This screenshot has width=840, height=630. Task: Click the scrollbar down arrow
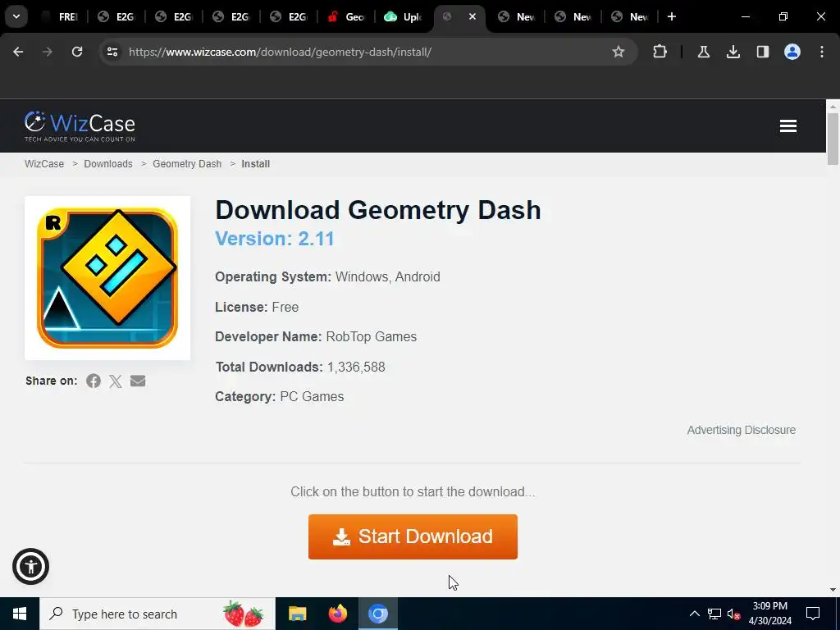(833, 590)
